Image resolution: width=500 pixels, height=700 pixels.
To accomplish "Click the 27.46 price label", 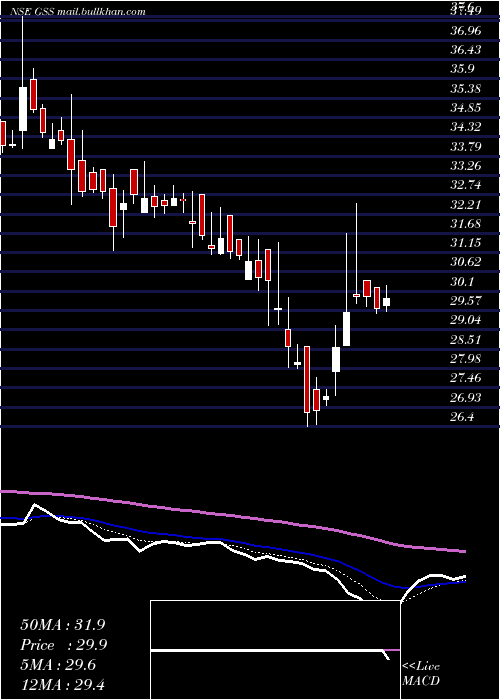I will tap(466, 378).
